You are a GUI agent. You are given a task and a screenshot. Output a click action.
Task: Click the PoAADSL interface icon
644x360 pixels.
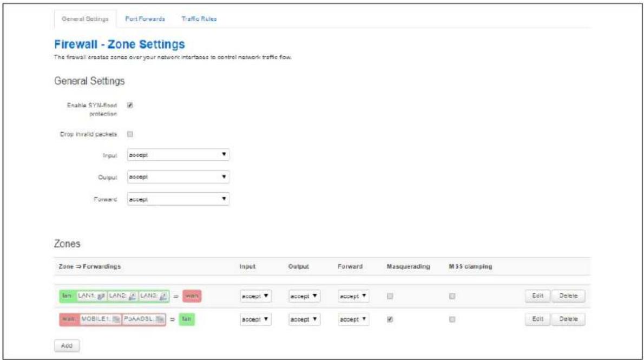click(x=160, y=319)
